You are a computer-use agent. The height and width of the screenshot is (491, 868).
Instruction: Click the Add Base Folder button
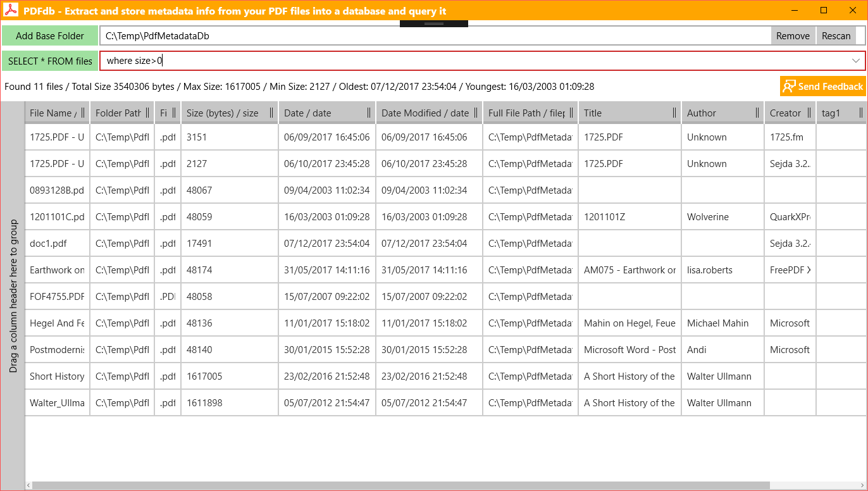click(50, 36)
